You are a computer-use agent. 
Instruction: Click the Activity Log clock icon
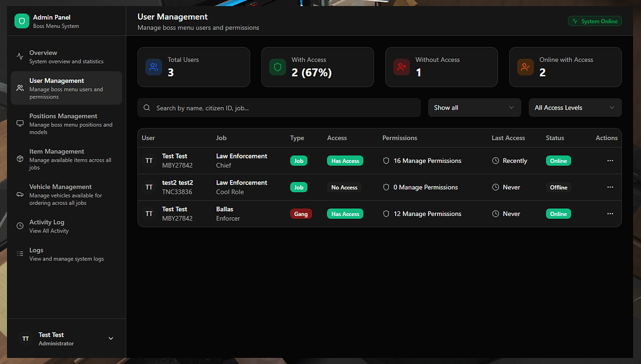pyautogui.click(x=20, y=225)
